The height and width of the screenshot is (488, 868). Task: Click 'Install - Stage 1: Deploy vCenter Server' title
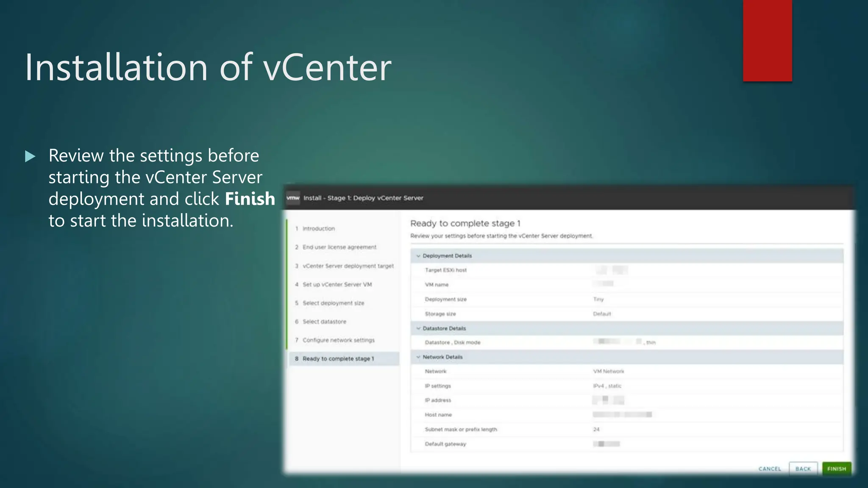tap(363, 198)
